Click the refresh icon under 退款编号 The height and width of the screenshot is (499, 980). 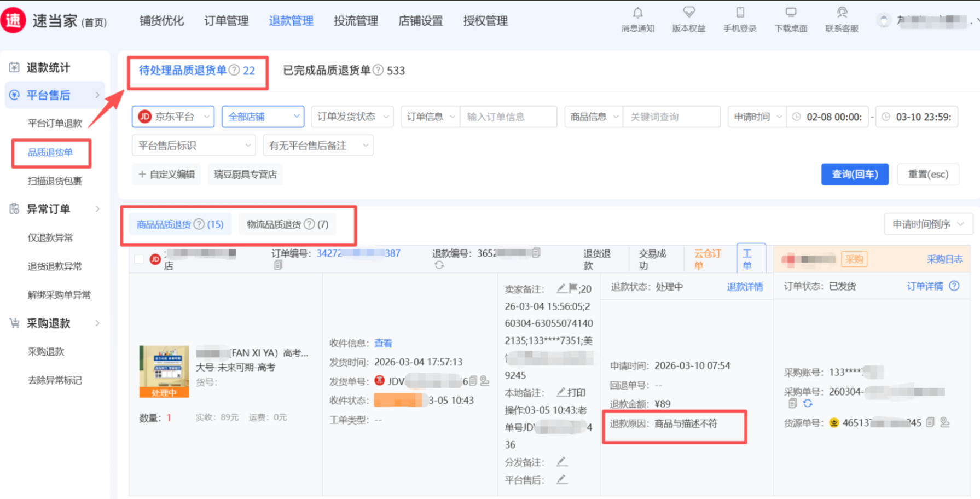(439, 265)
